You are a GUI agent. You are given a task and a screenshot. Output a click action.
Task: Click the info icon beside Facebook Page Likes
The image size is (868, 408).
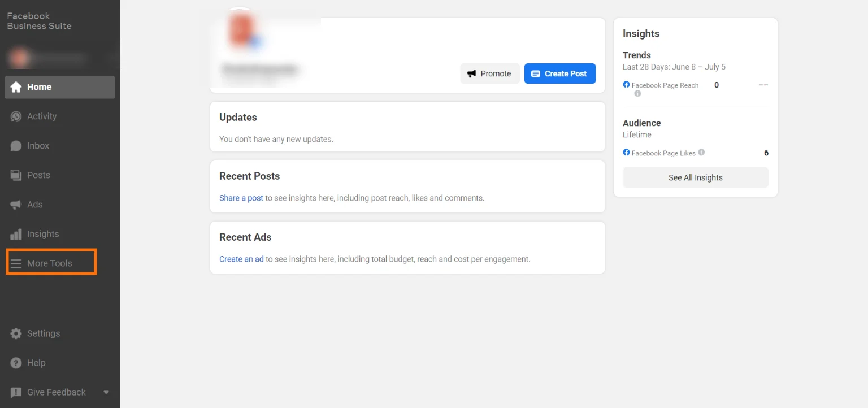(701, 153)
